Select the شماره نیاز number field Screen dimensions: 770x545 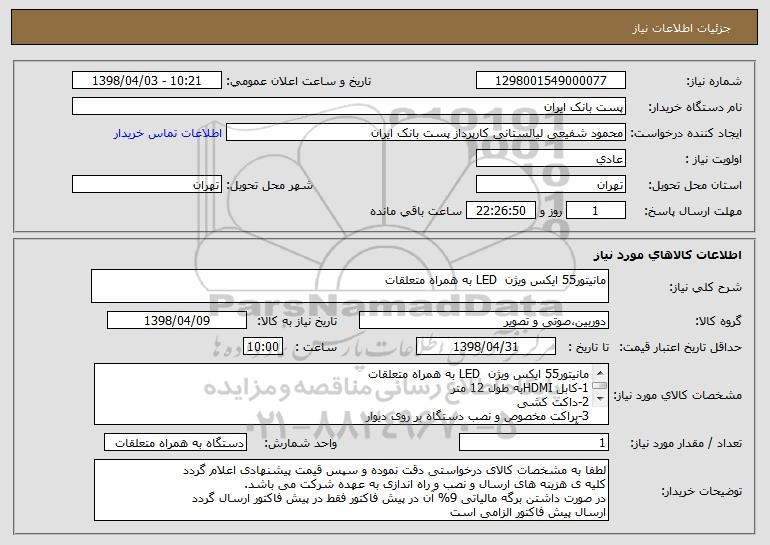(551, 80)
